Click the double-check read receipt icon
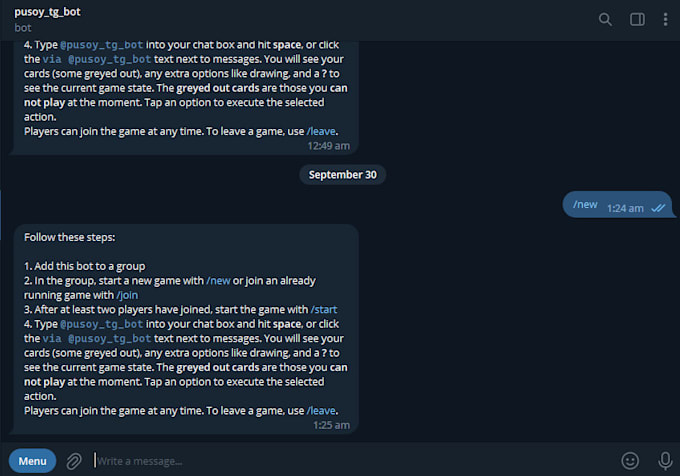The height and width of the screenshot is (476, 680). [x=658, y=208]
